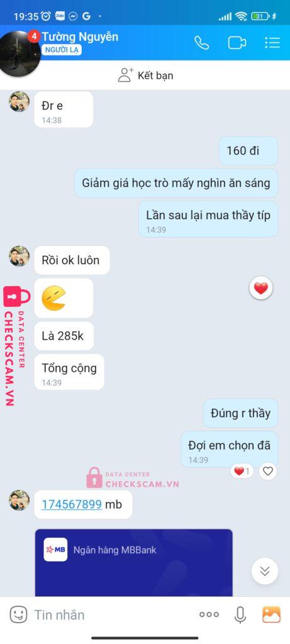The height and width of the screenshot is (644, 290).
Task: Toggle the outlined heart reaction under message
Action: (268, 471)
